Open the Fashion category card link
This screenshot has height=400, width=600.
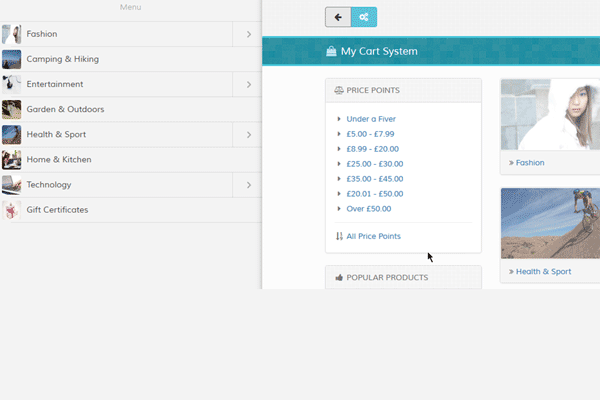coord(530,163)
